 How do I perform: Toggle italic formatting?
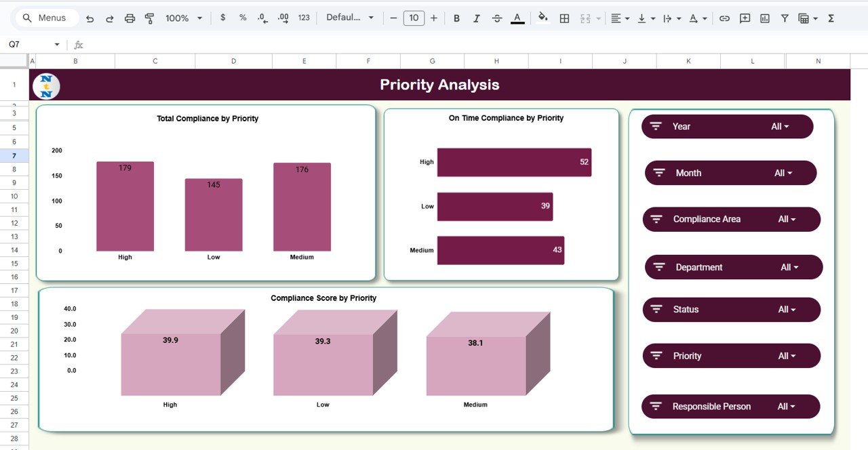coord(477,18)
